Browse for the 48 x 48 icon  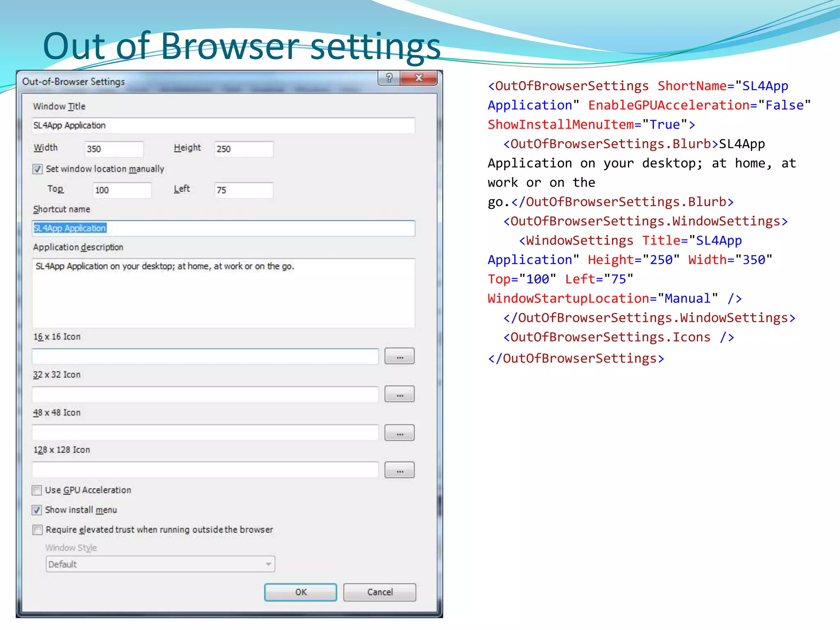coord(399,433)
